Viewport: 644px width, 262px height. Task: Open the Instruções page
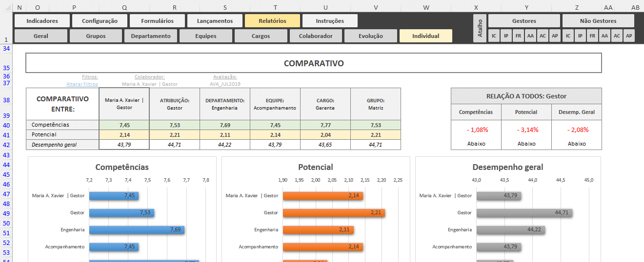pos(330,21)
